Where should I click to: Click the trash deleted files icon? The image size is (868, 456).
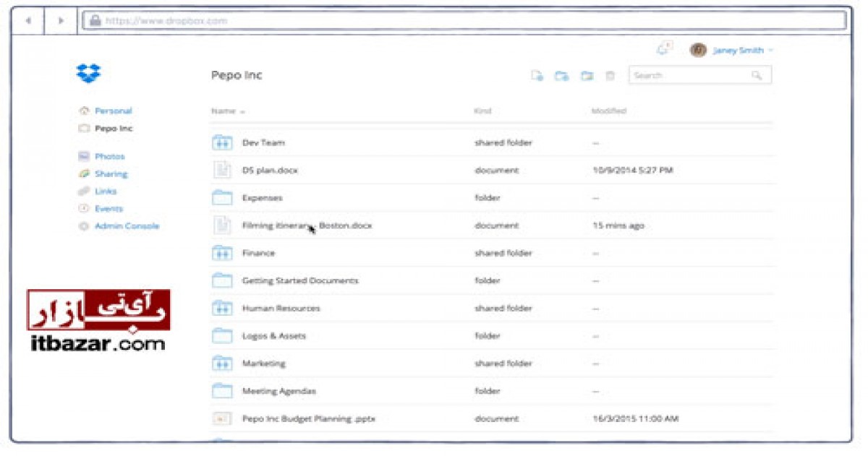[x=610, y=75]
